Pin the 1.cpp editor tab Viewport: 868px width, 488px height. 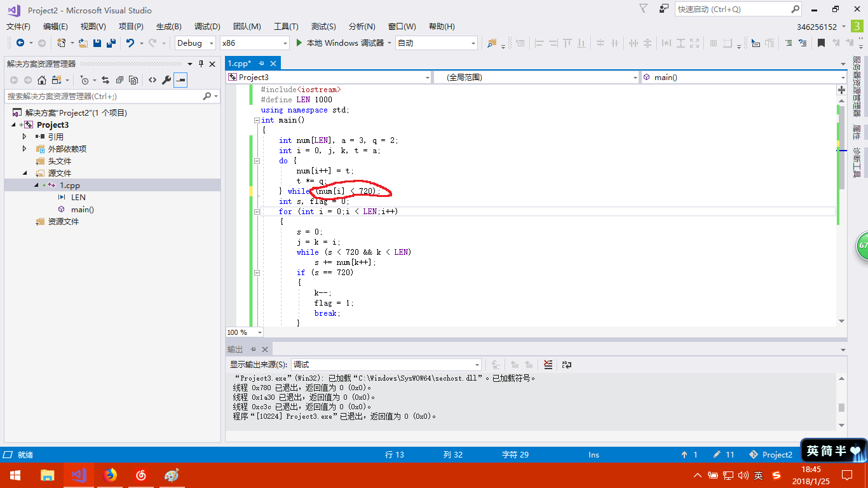262,64
